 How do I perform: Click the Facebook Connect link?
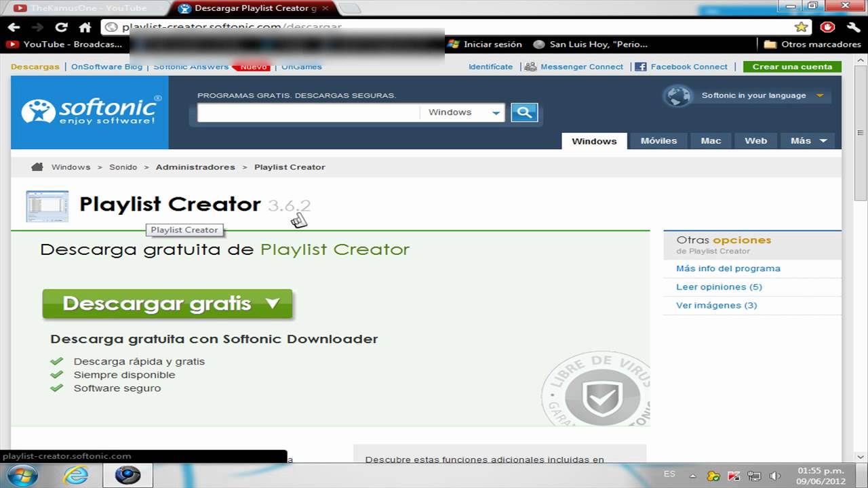[689, 66]
